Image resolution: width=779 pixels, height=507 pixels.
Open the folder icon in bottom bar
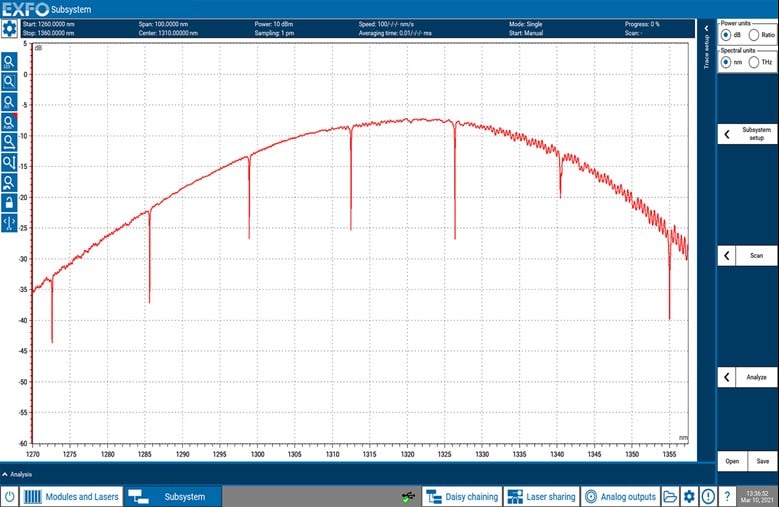click(x=670, y=496)
